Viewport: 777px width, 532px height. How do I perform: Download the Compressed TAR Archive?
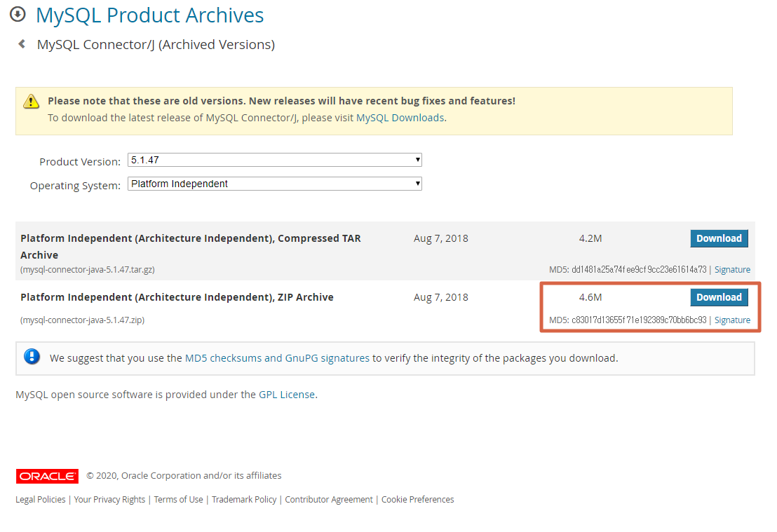click(719, 238)
